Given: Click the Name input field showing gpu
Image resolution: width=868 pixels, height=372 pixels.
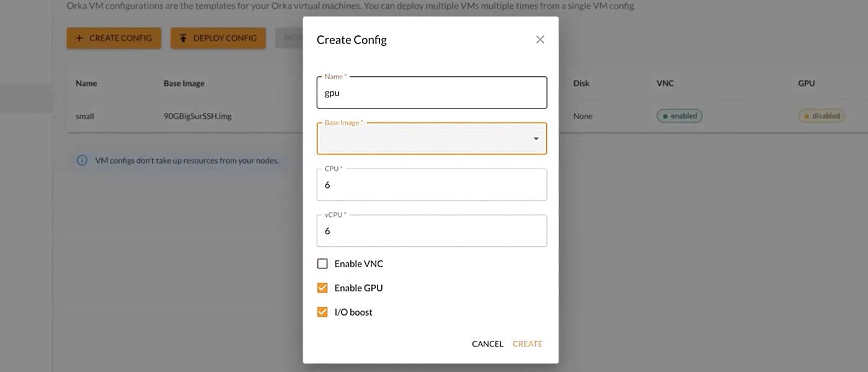Looking at the screenshot, I should coord(432,92).
